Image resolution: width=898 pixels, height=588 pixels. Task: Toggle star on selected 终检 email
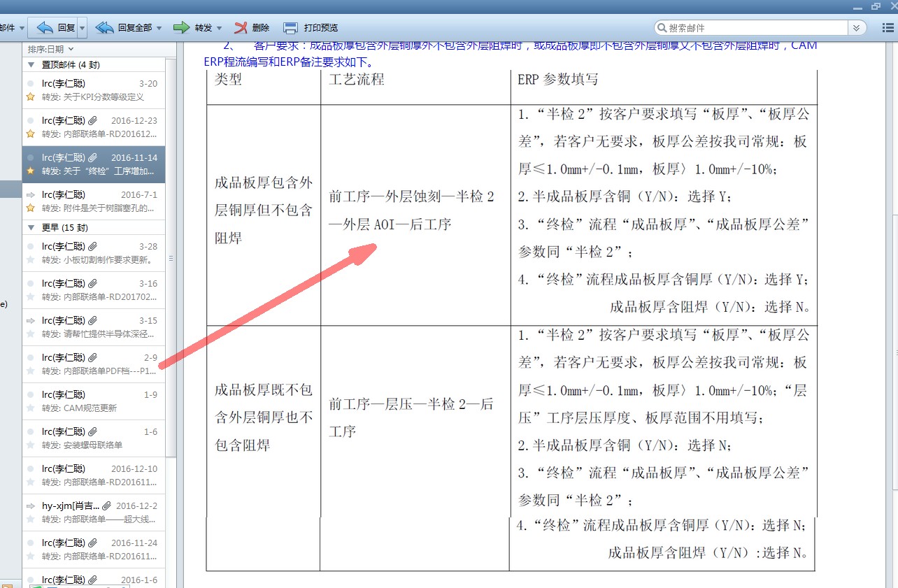click(x=30, y=171)
